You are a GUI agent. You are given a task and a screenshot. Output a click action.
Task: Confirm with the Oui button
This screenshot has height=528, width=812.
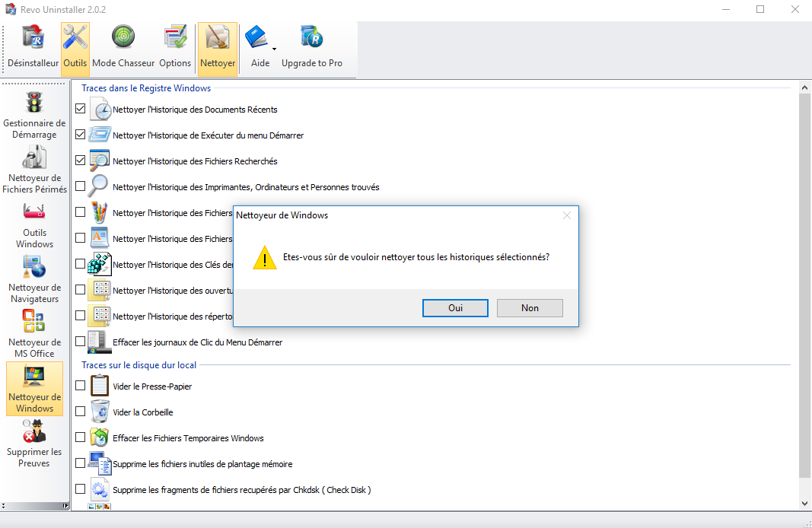pyautogui.click(x=455, y=308)
